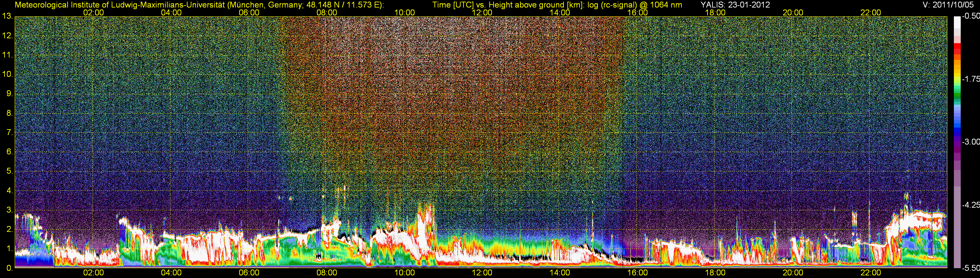This screenshot has height=278, width=980.
Task: Click the height axis label '9.'
Action: 9,94
